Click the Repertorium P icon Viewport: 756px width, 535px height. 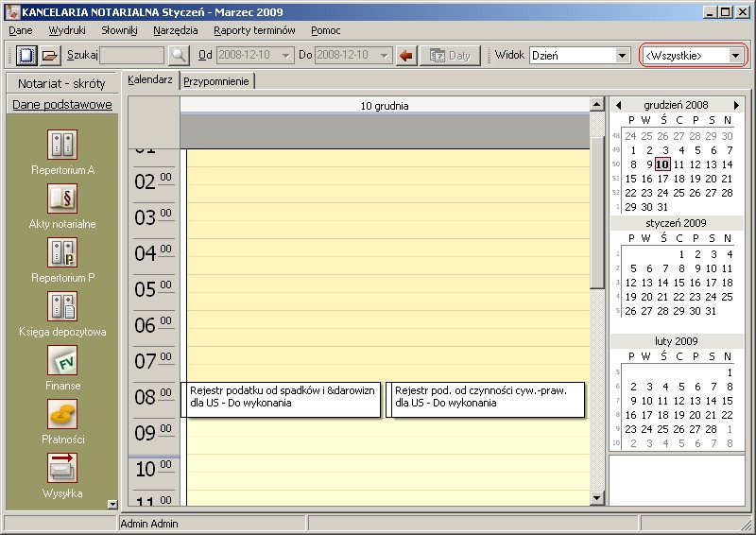coord(62,253)
